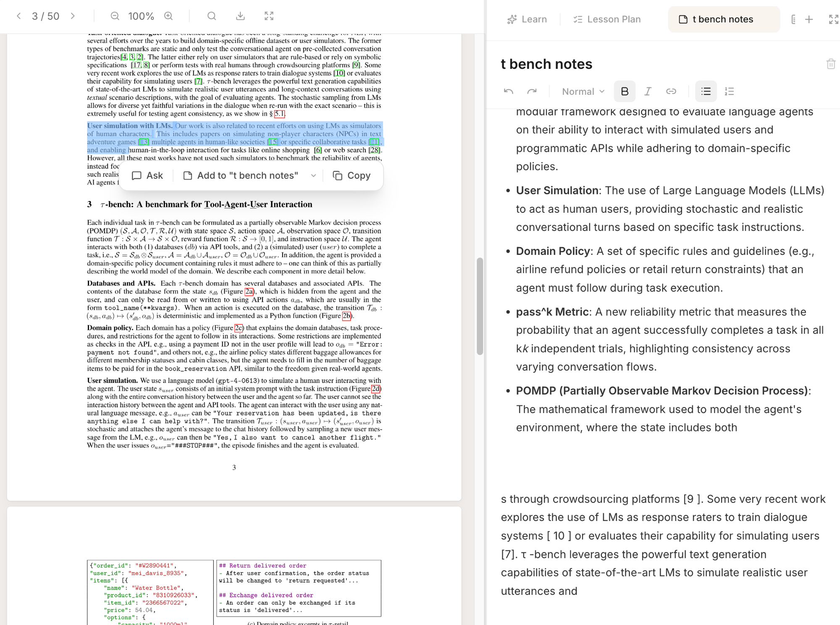Download the PDF document
Viewport: 840px width, 625px height.
pyautogui.click(x=240, y=16)
